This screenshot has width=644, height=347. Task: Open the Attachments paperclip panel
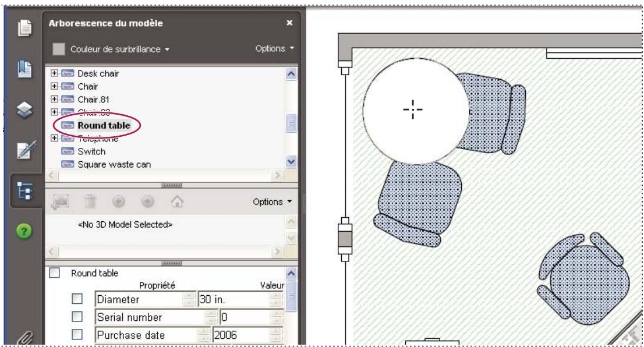click(x=24, y=336)
